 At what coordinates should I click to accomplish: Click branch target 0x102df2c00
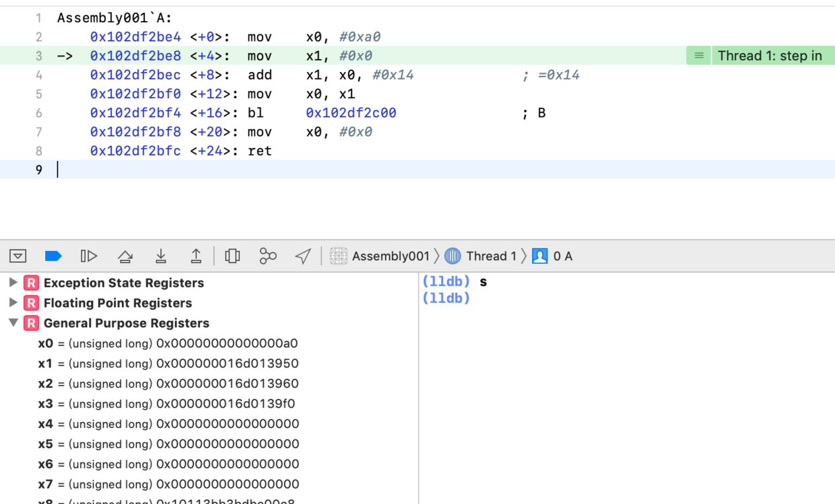point(351,113)
